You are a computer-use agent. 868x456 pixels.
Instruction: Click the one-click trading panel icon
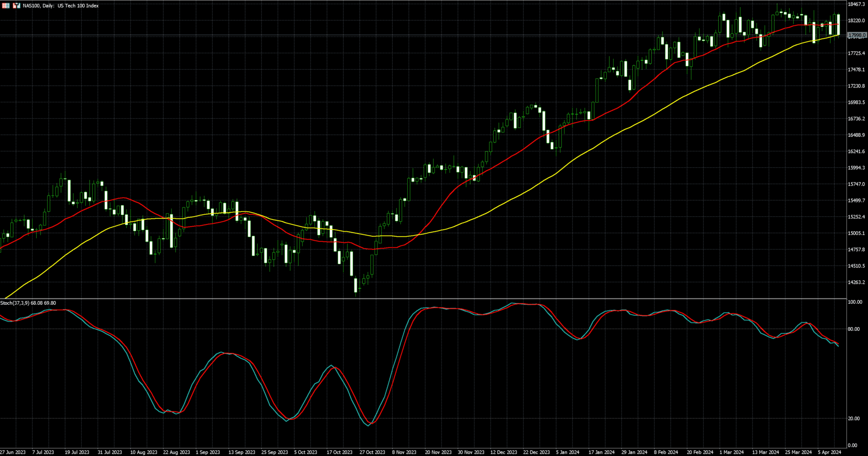pos(16,6)
